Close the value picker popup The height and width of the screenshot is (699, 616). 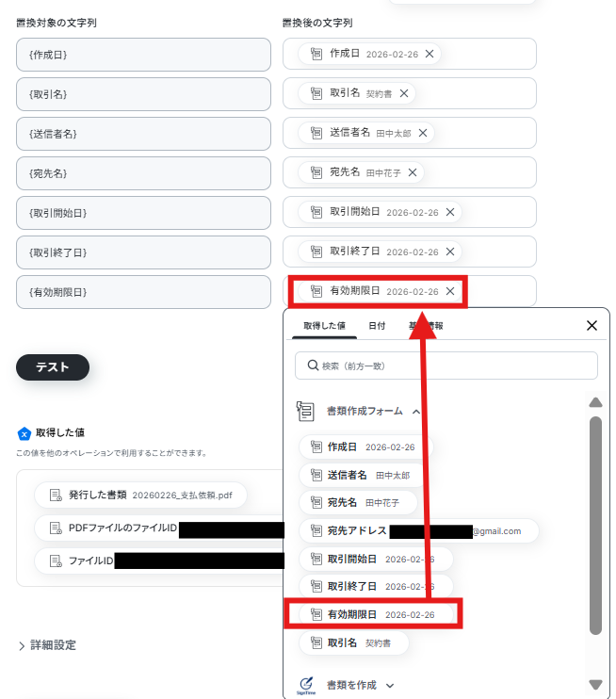point(592,325)
